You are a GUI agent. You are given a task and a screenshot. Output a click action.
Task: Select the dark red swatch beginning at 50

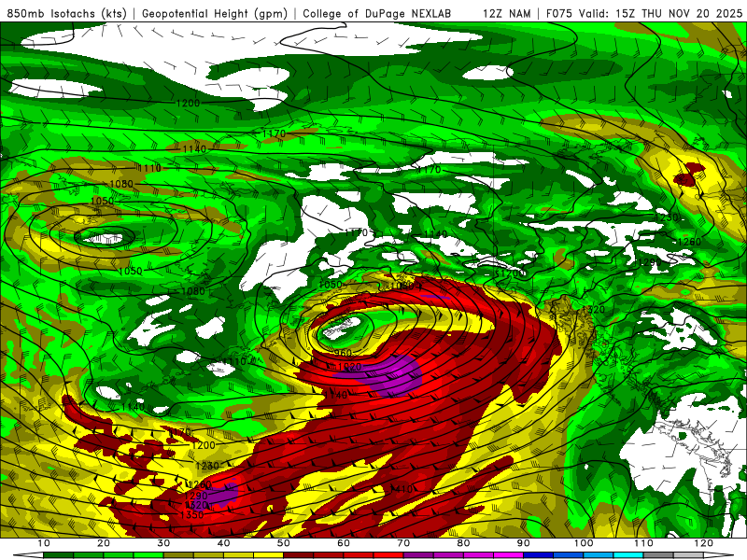298,555
